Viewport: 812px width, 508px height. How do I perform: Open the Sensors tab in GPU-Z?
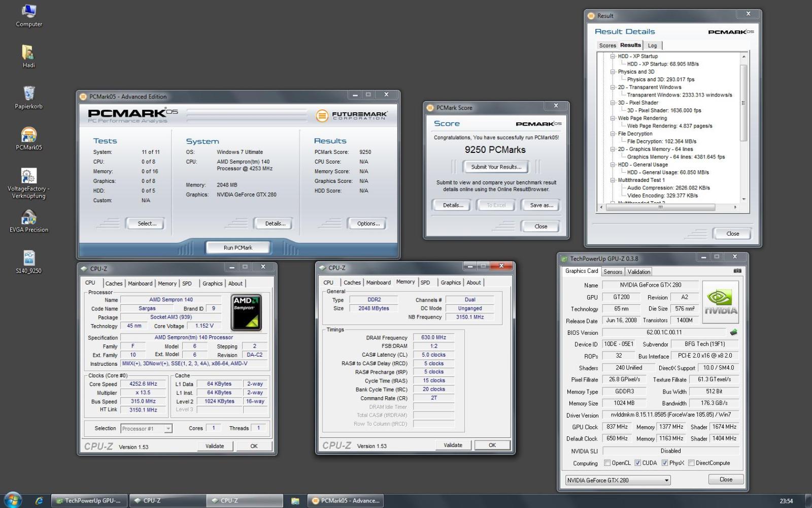coord(613,272)
